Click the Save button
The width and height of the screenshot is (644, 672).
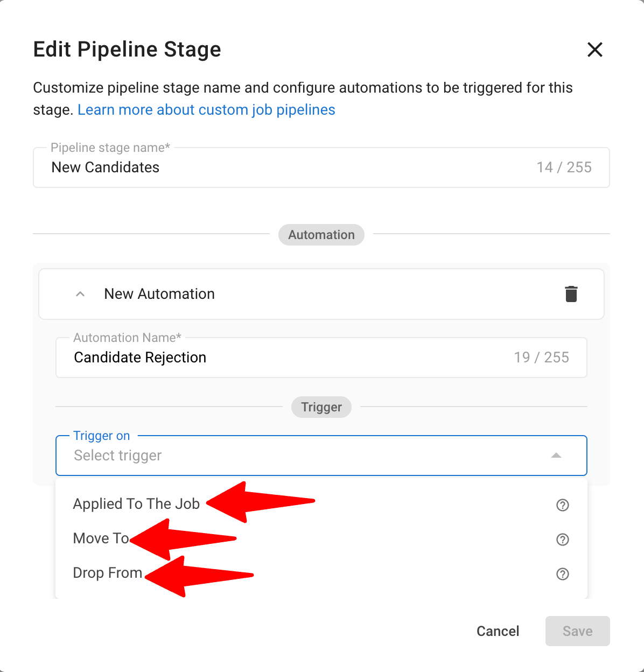(x=577, y=631)
